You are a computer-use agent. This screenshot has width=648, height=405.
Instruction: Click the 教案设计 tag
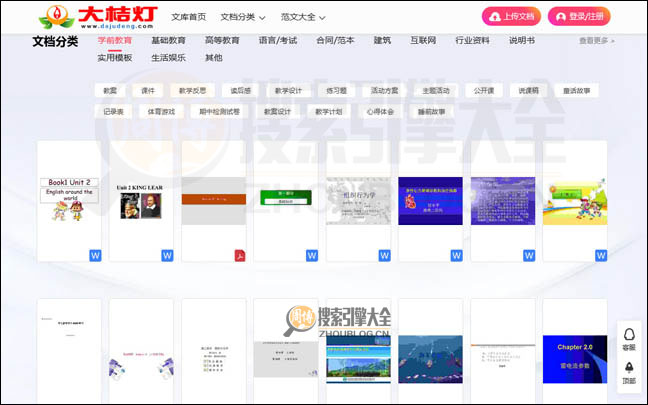pos(277,112)
